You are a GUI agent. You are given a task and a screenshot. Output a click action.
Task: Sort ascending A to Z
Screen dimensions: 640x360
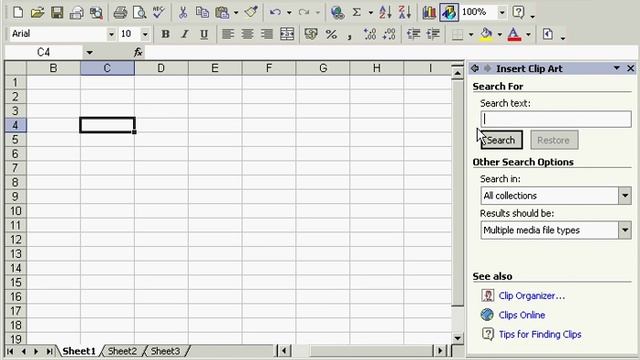(384, 13)
